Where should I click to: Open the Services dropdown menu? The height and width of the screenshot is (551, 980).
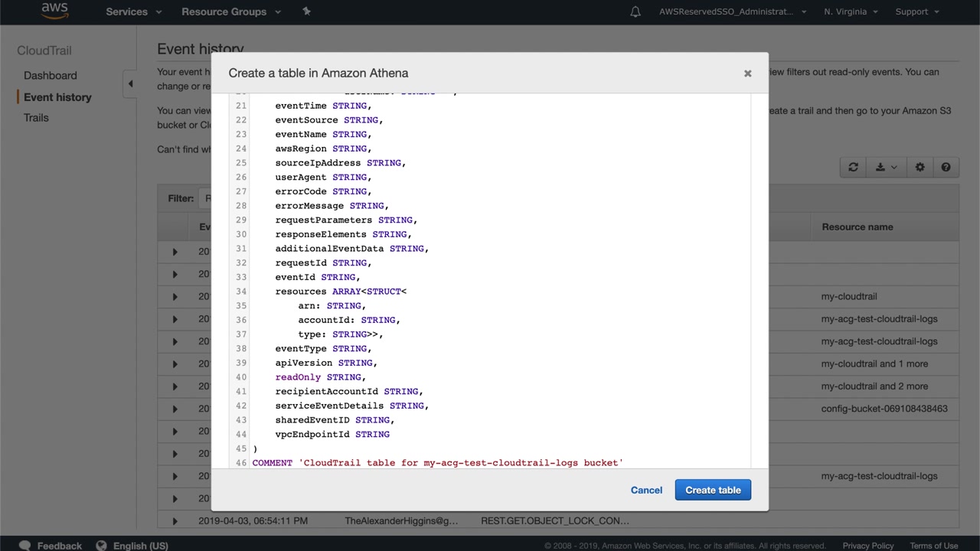coord(133,11)
